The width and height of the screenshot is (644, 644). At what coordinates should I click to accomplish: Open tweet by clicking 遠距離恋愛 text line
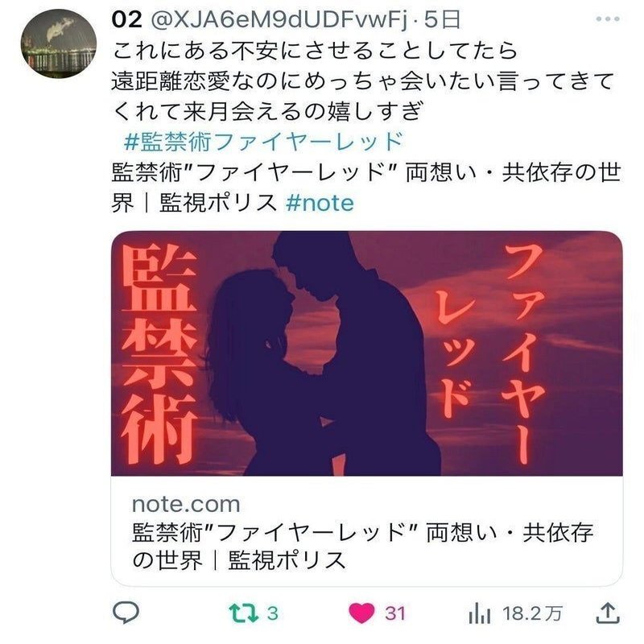pos(363,80)
